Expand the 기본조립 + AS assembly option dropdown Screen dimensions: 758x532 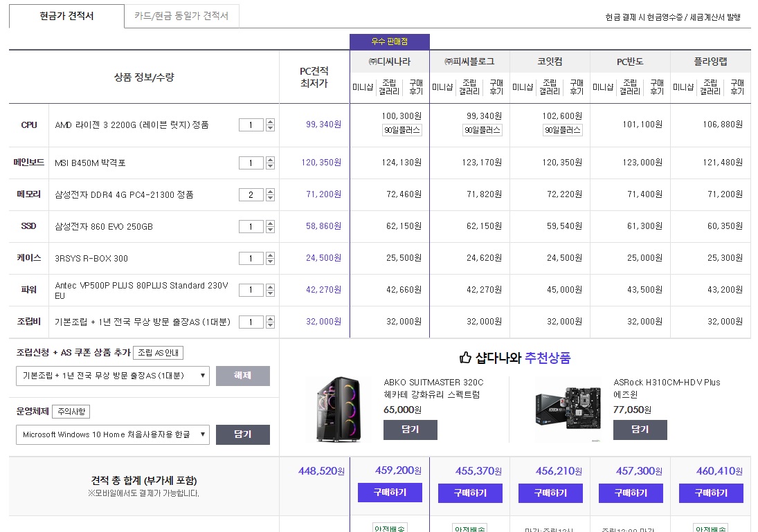(x=113, y=376)
